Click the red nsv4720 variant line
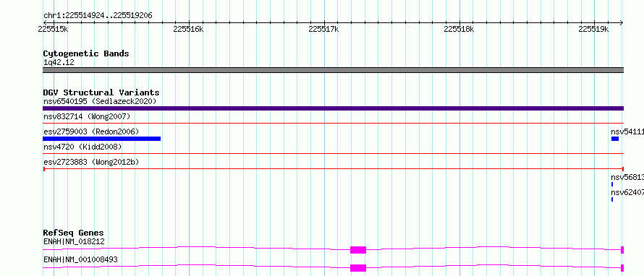This screenshot has height=276, width=644. pyautogui.click(x=333, y=153)
